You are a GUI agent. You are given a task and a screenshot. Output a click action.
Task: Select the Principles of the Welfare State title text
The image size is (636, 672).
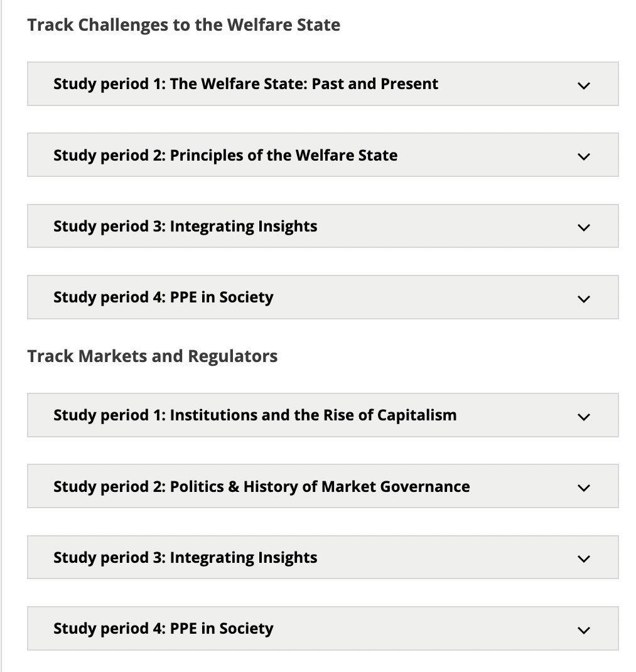point(284,155)
